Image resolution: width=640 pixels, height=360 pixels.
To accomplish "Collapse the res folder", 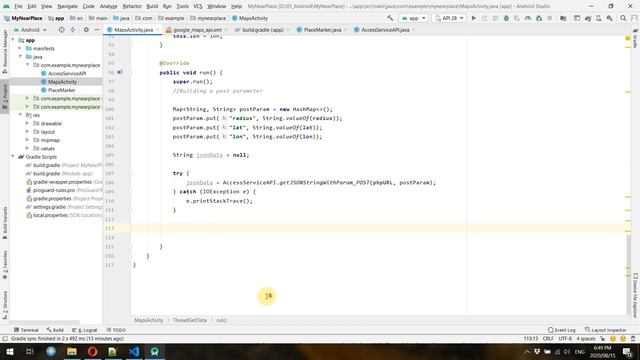I will click(x=20, y=115).
